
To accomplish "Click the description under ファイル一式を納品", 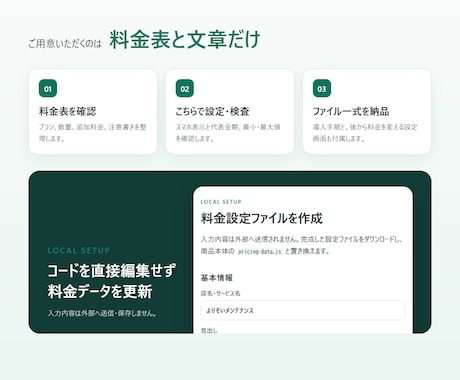I will [x=365, y=133].
